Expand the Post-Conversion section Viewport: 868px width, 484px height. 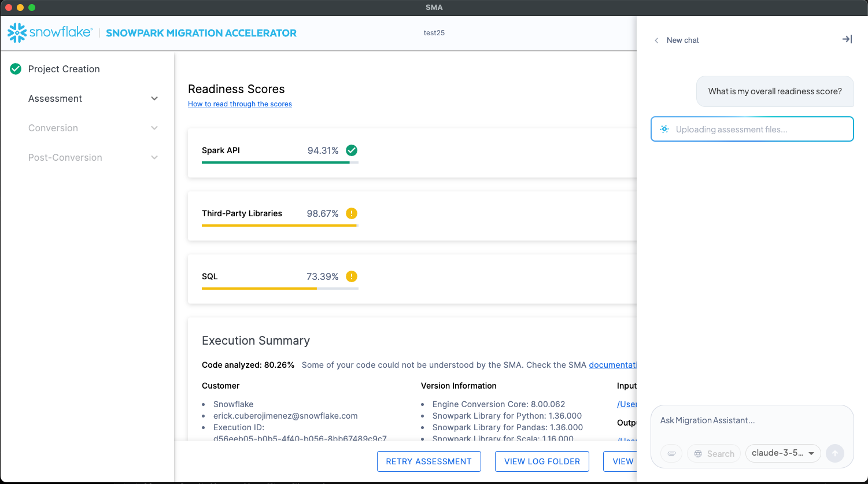pos(154,157)
